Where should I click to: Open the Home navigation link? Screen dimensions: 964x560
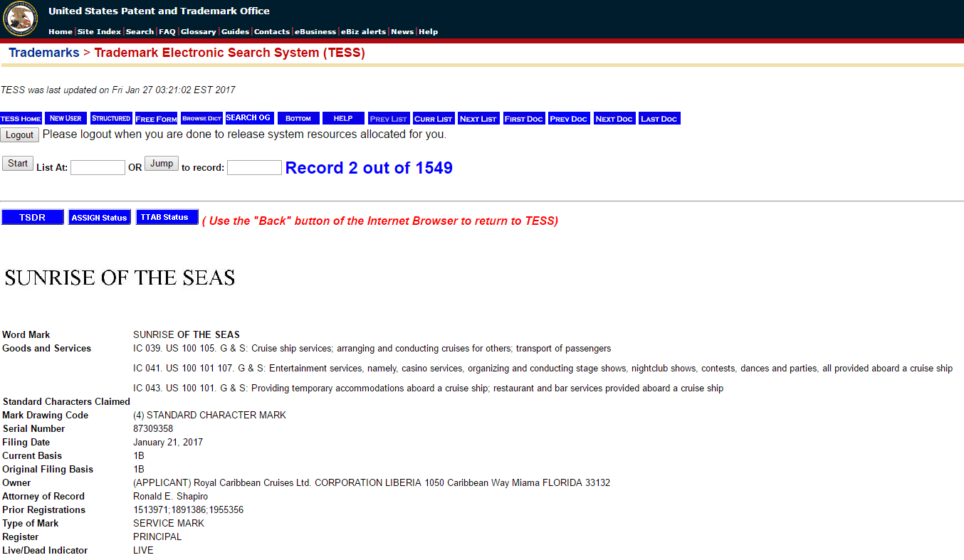click(x=61, y=31)
